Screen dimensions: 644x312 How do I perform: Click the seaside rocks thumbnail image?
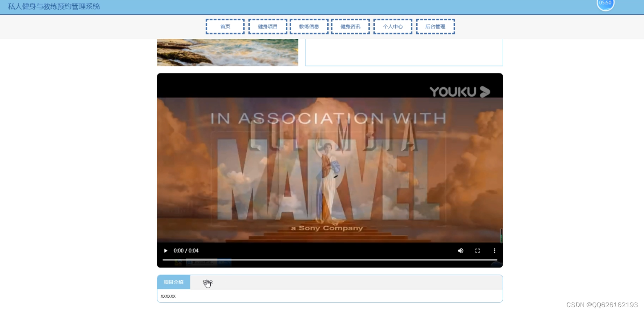coord(227,52)
